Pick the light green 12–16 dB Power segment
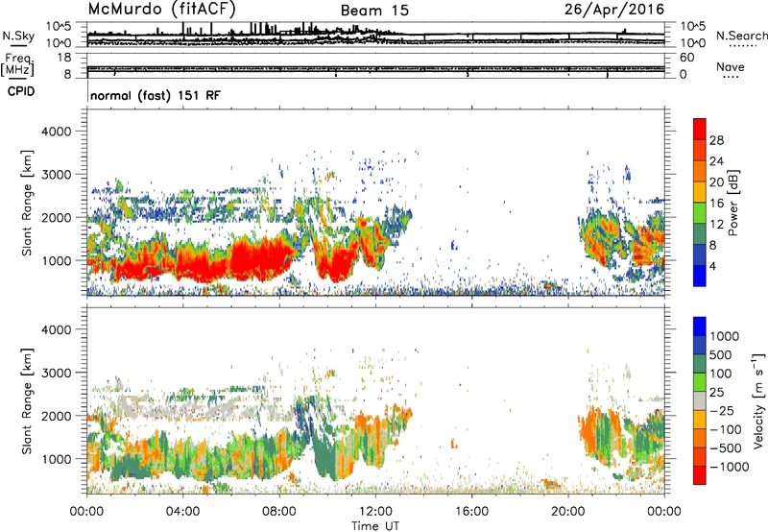Screen dimensions: 768x532 [x=700, y=212]
